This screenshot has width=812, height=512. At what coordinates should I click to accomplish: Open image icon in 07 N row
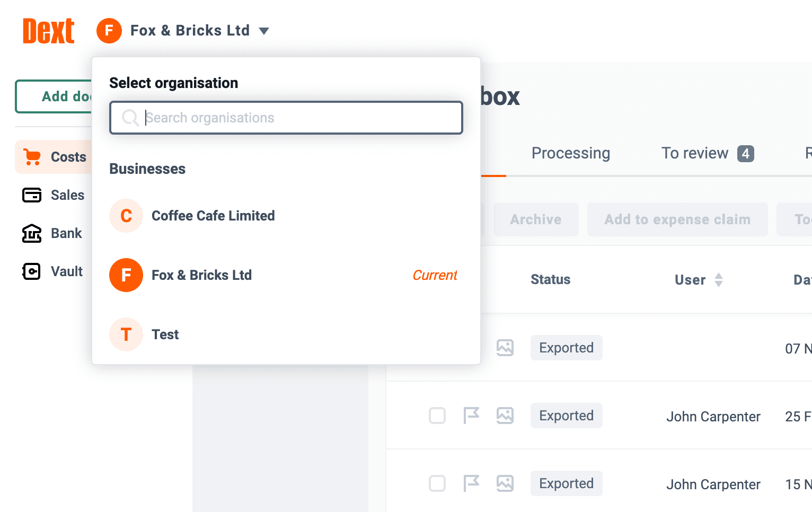point(505,348)
